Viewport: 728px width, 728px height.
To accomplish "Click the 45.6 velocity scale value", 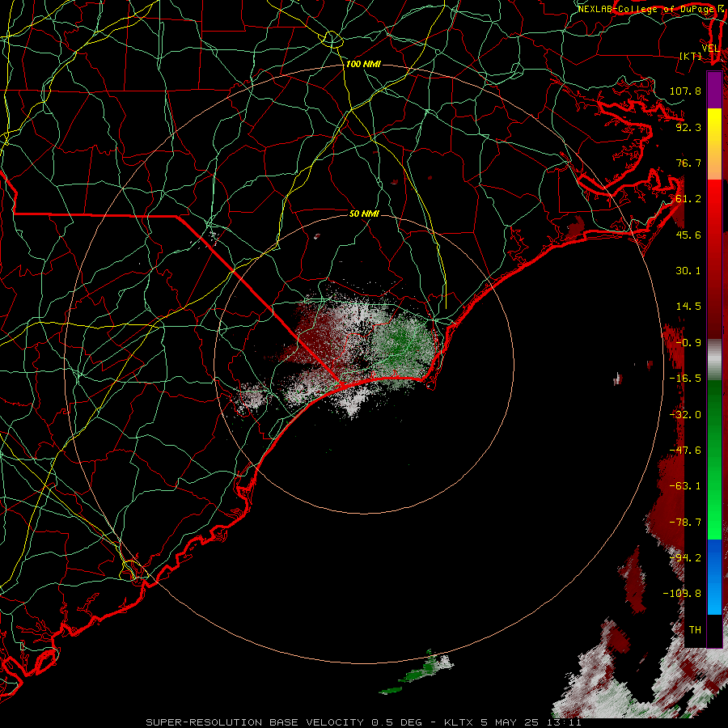I will 688,235.
